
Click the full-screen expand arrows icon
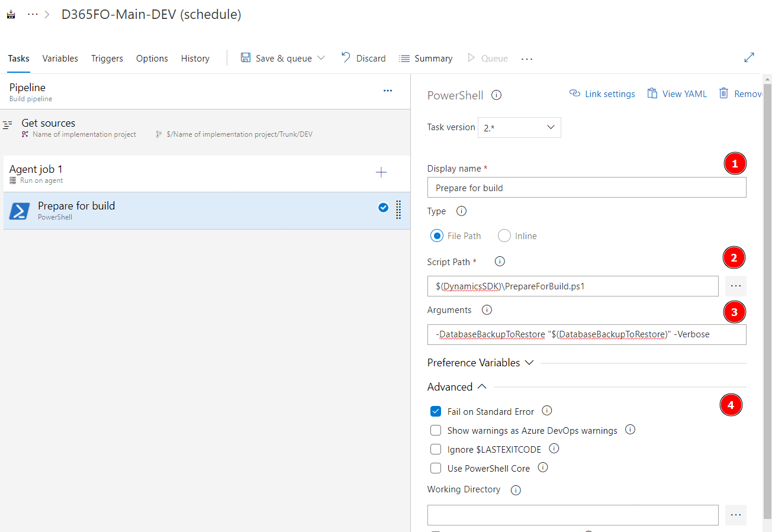pos(749,57)
